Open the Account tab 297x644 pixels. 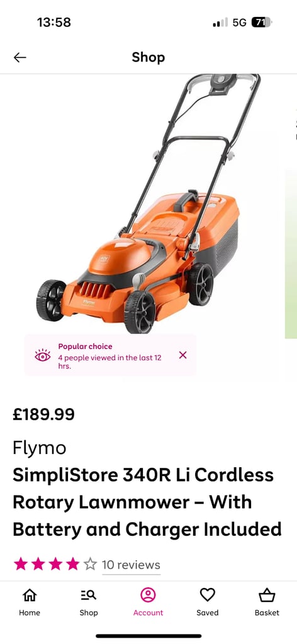pos(148,602)
